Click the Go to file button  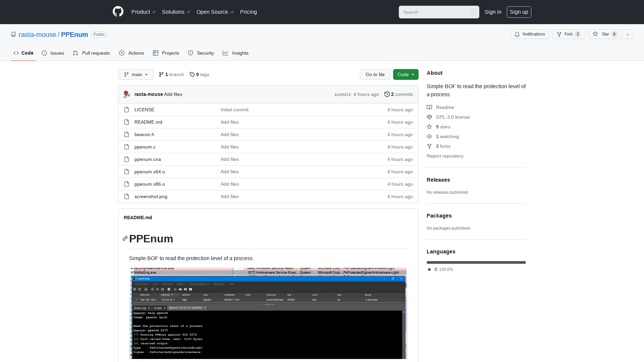coord(375,74)
